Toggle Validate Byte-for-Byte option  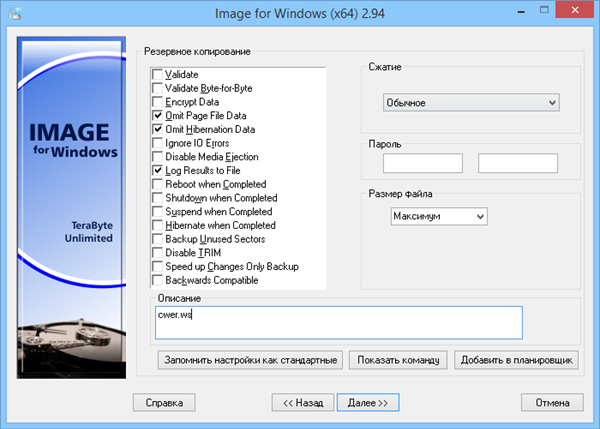pos(157,89)
